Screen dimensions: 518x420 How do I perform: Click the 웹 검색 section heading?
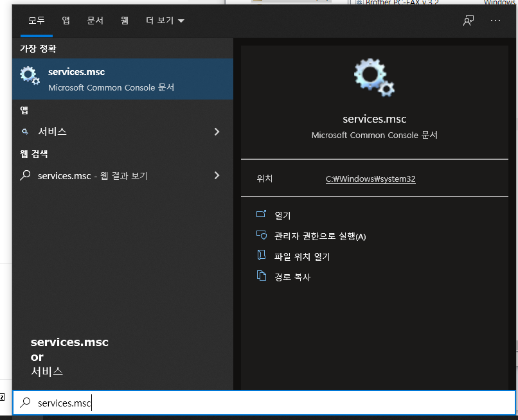[33, 154]
